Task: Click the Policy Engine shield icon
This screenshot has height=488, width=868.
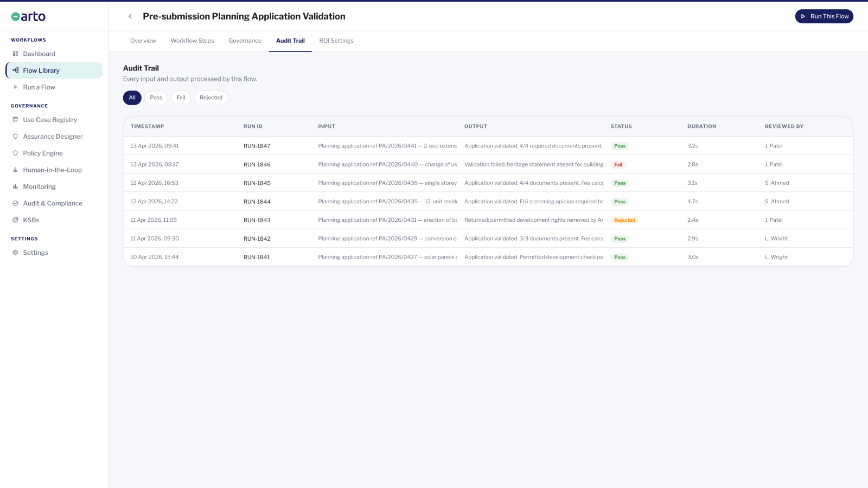Action: pos(15,153)
